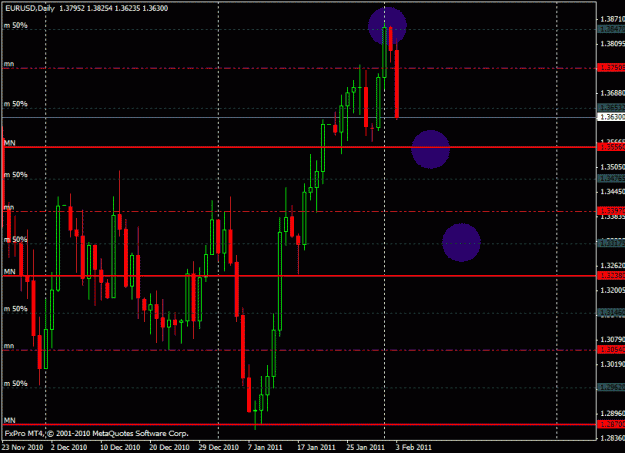Click the mn label on the 1.3054 line

click(x=9, y=346)
